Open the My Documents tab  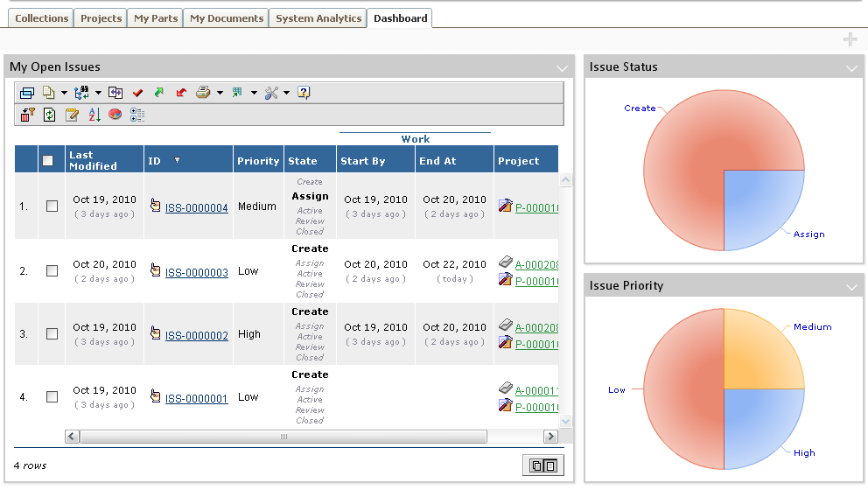pos(226,18)
